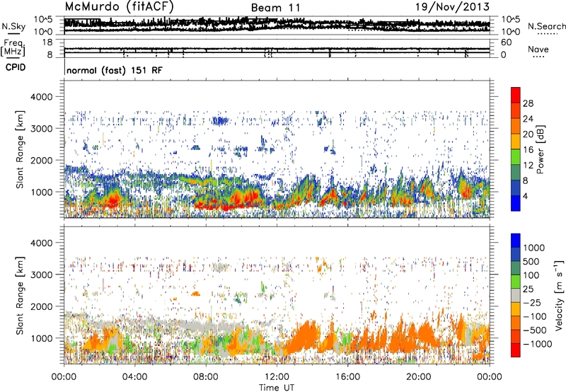Click the "28" tick on Power colorbar

528,103
